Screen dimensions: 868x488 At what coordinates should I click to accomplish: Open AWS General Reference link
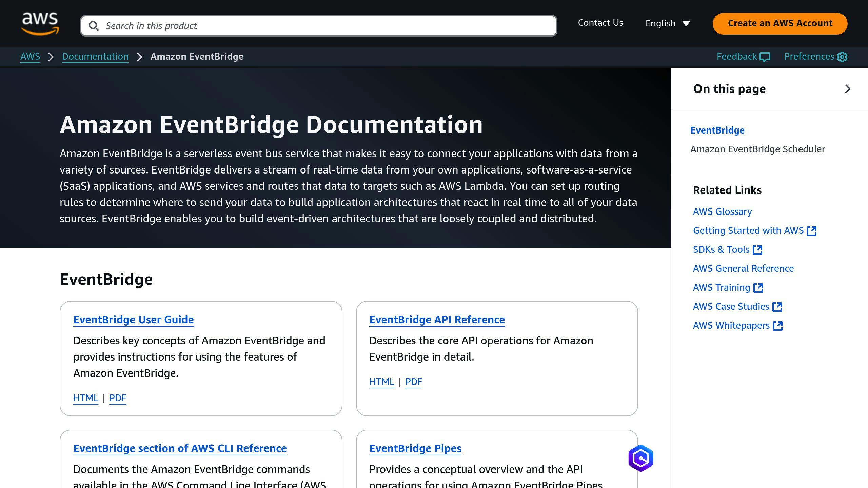744,268
